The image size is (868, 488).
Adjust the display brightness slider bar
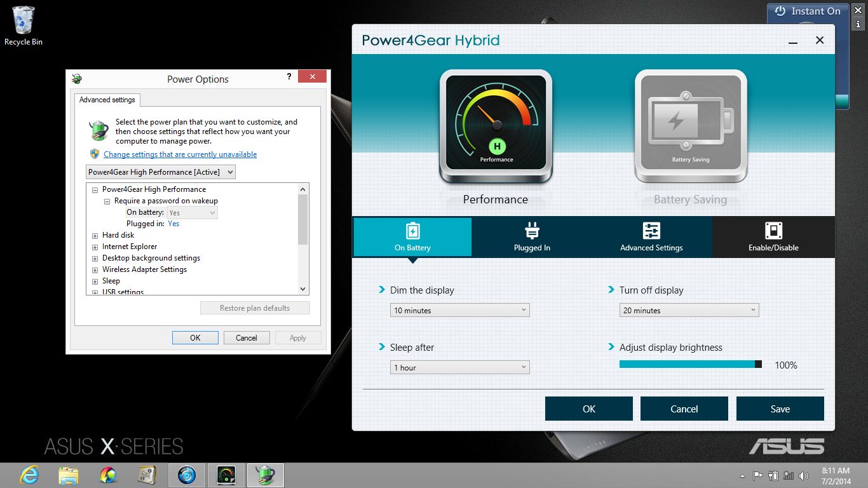pyautogui.click(x=691, y=364)
